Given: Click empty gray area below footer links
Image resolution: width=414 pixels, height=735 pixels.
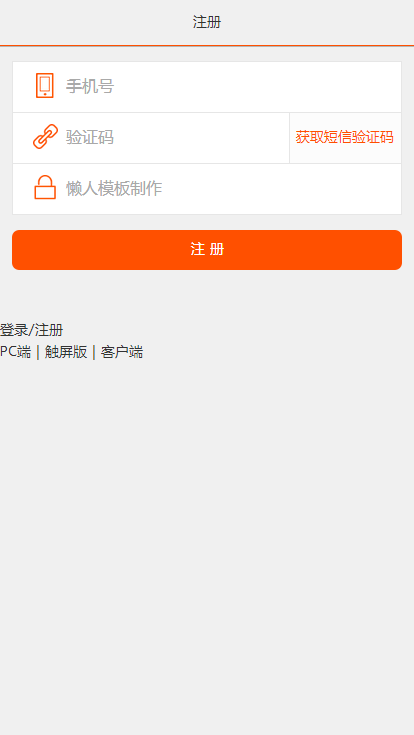Looking at the screenshot, I should pos(207,539).
